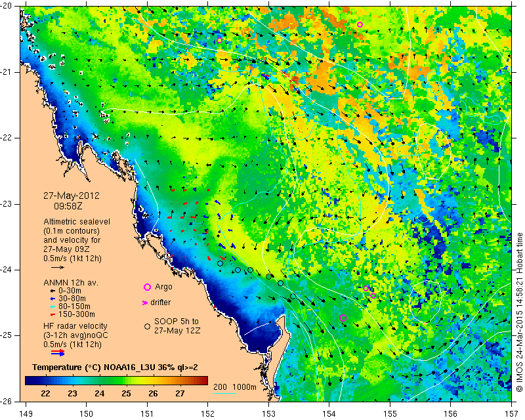Screen dimensions: 525x420
Task: Click the latitude axis label "-23"
Action: (7, 203)
